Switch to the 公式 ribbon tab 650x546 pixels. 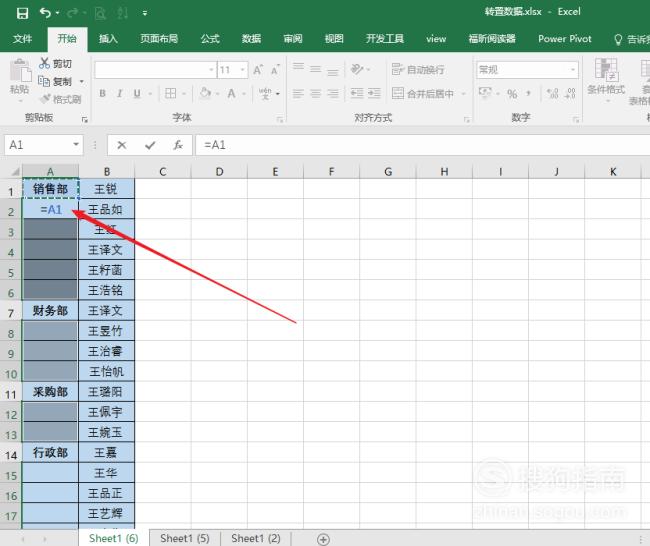click(210, 39)
